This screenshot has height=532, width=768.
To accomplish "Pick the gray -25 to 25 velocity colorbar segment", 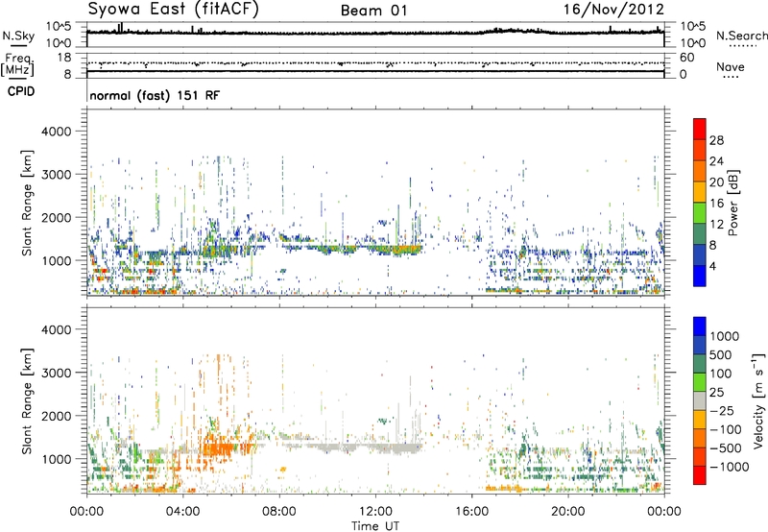I will tap(700, 401).
